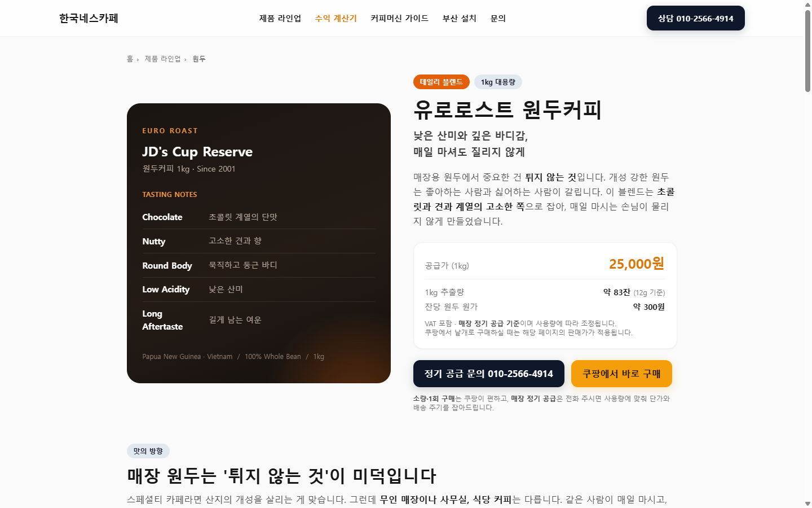Image resolution: width=812 pixels, height=508 pixels.
Task: Go to the 수익 계산기 page
Action: coord(336,18)
